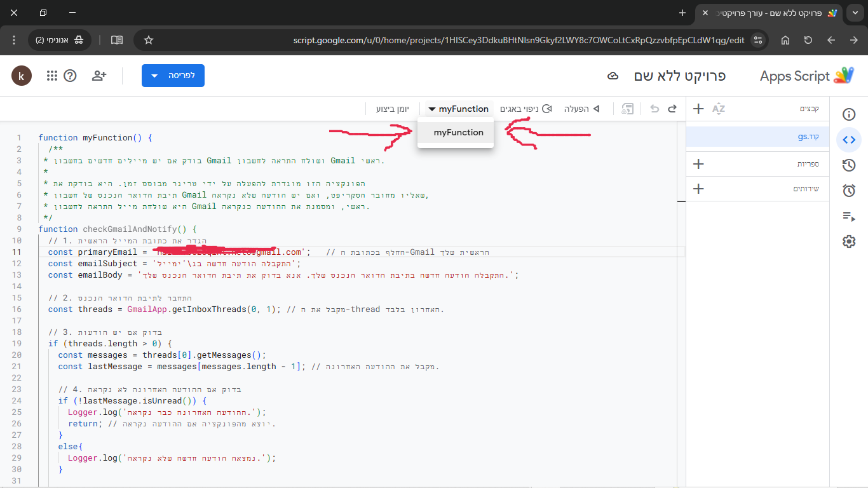Click the 'const emailSubject' code line
This screenshot has width=868, height=488.
pos(174,263)
